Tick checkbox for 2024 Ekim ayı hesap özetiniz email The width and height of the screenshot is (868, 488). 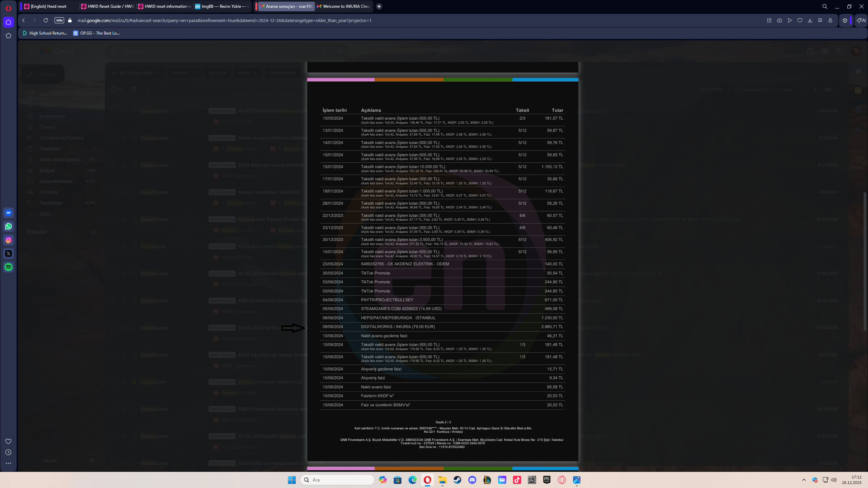point(114,165)
